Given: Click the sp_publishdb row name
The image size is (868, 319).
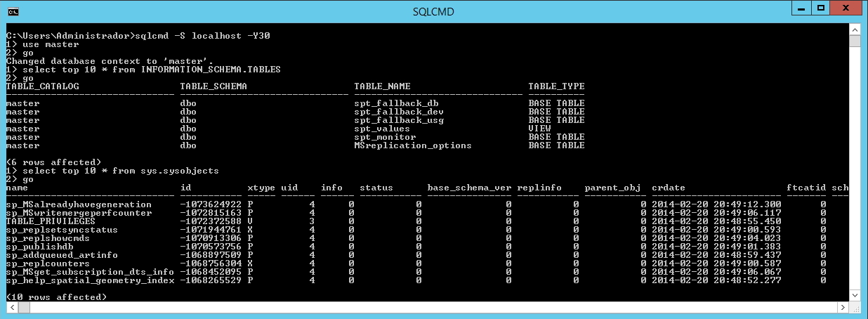Looking at the screenshot, I should tap(40, 247).
